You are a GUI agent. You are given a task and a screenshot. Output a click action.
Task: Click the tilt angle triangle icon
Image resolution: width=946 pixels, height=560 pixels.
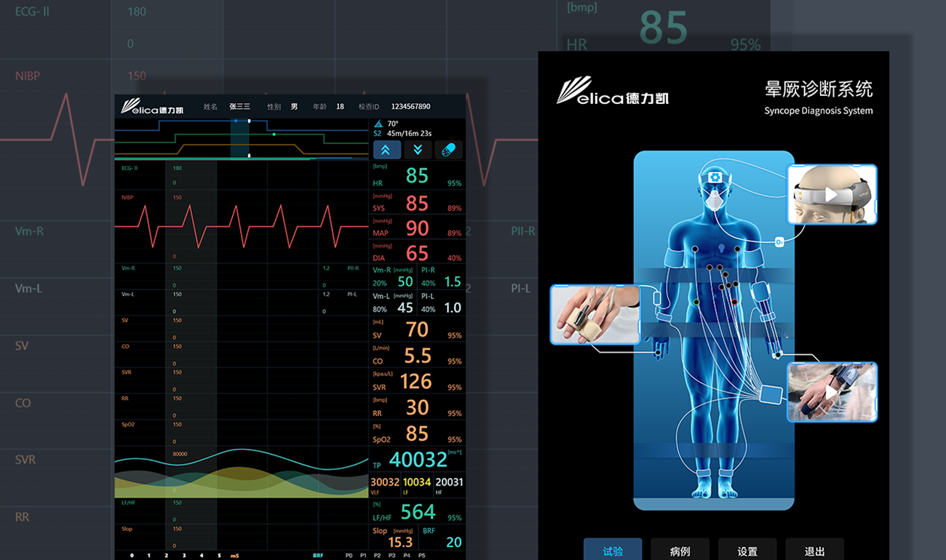tap(378, 124)
